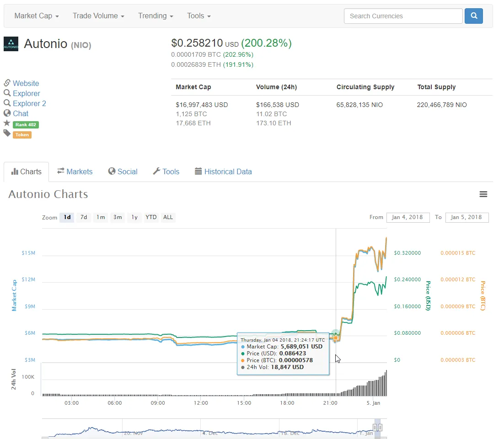
Task: Click the Autonio Charts heading
Action: [48, 194]
